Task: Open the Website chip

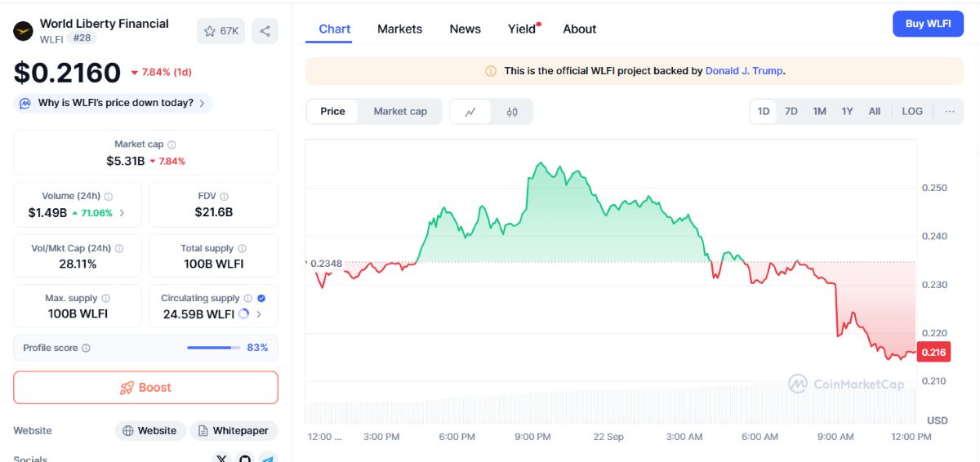Action: 150,431
